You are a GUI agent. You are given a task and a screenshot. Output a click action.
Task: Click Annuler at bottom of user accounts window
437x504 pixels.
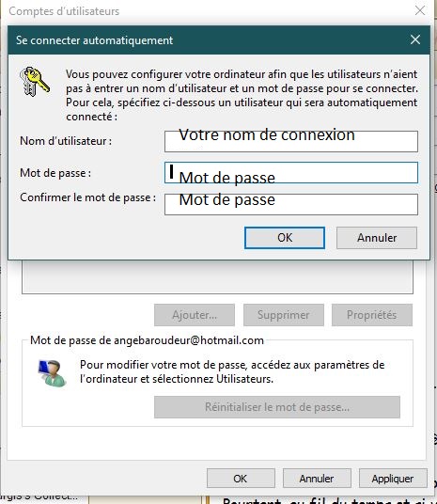pos(317,479)
